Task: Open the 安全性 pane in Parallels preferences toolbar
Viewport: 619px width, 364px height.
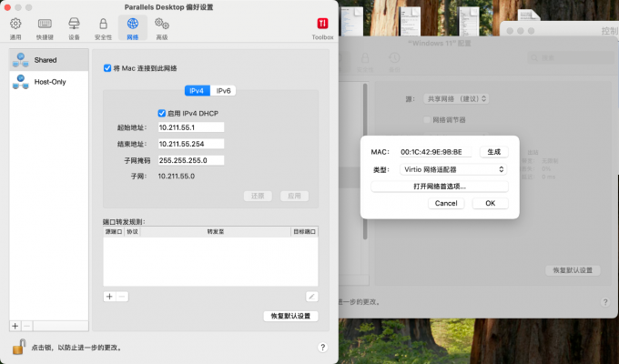Action: 103,28
